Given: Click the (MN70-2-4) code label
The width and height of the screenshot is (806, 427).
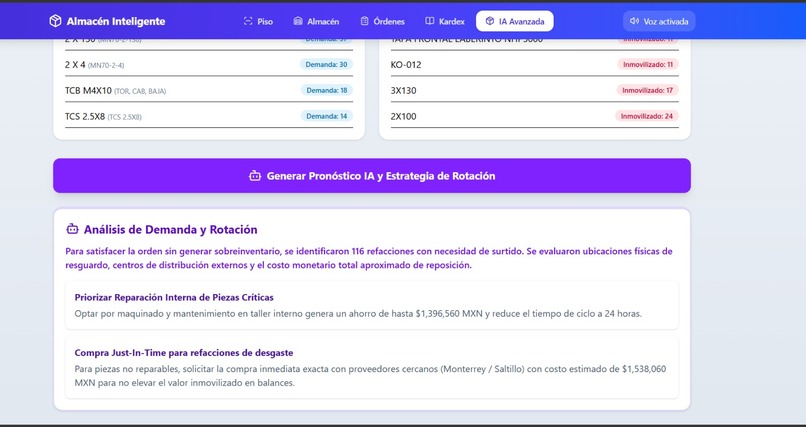Looking at the screenshot, I should click(105, 65).
